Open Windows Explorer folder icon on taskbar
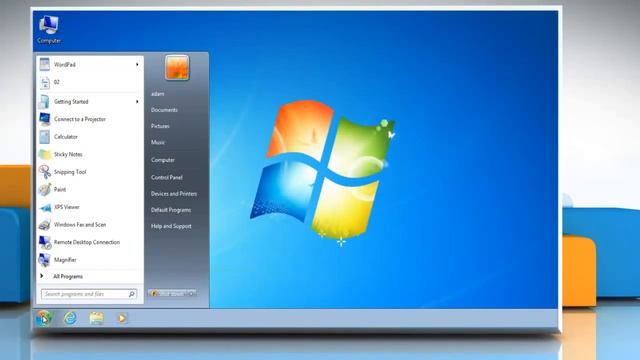Viewport: 640px width, 360px height. 96,318
